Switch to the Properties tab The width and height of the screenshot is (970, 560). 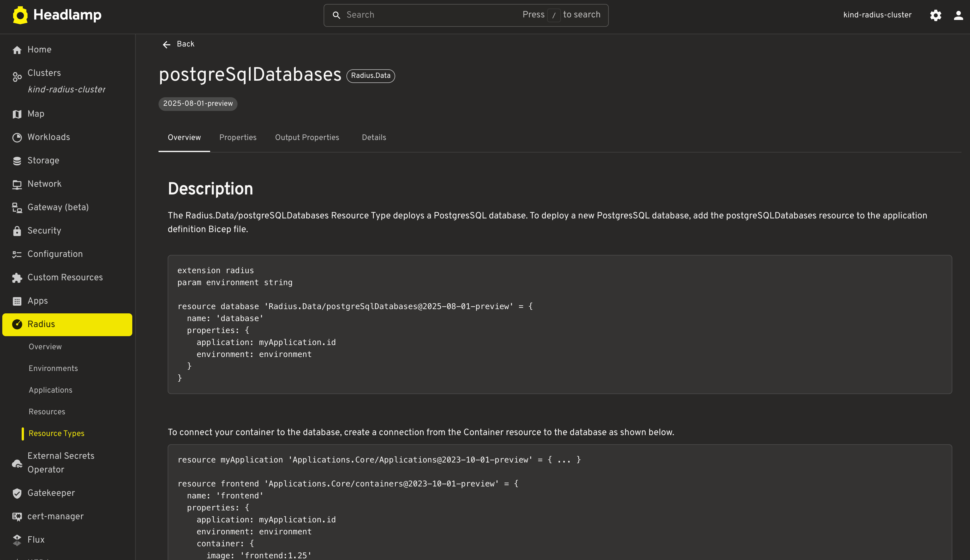pos(238,138)
